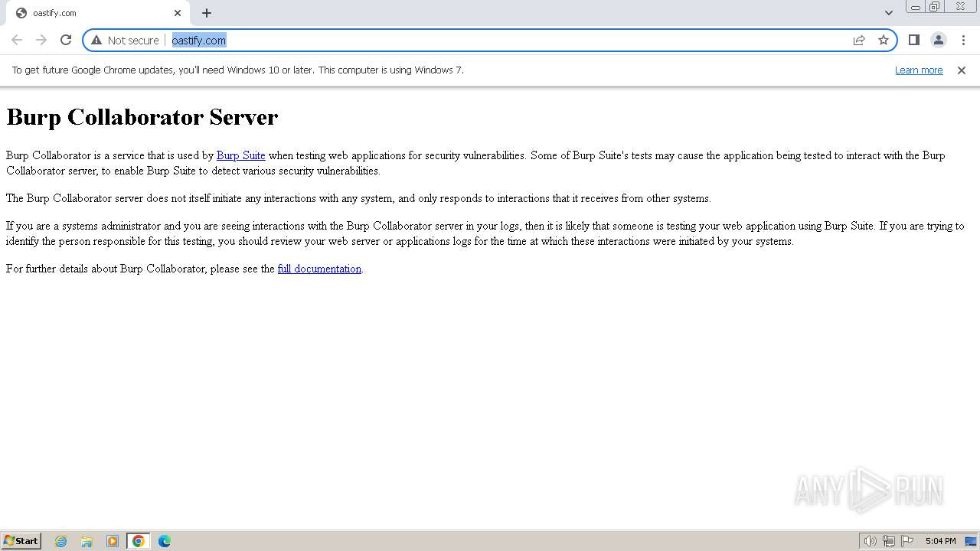
Task: Switch to Chrome in the taskbar
Action: (139, 541)
